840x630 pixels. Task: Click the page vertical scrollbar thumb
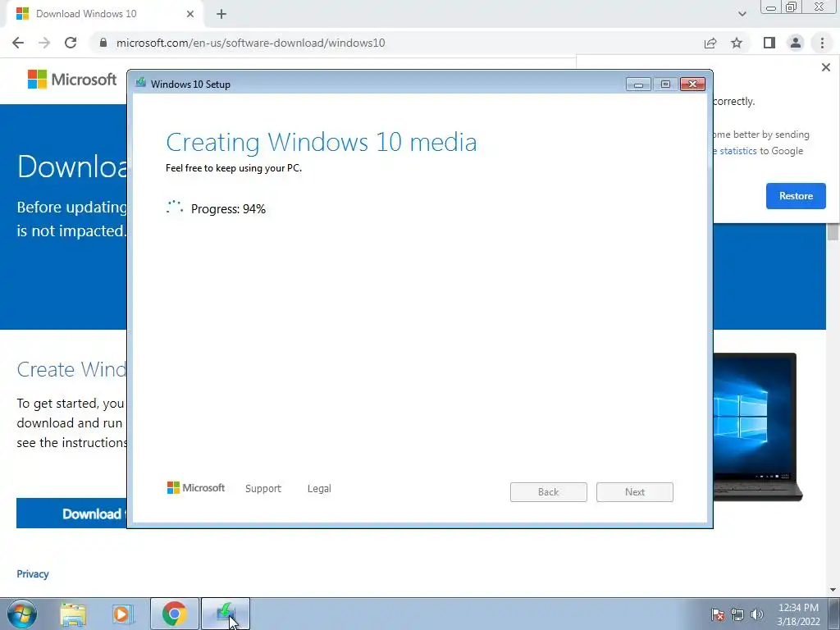(833, 232)
